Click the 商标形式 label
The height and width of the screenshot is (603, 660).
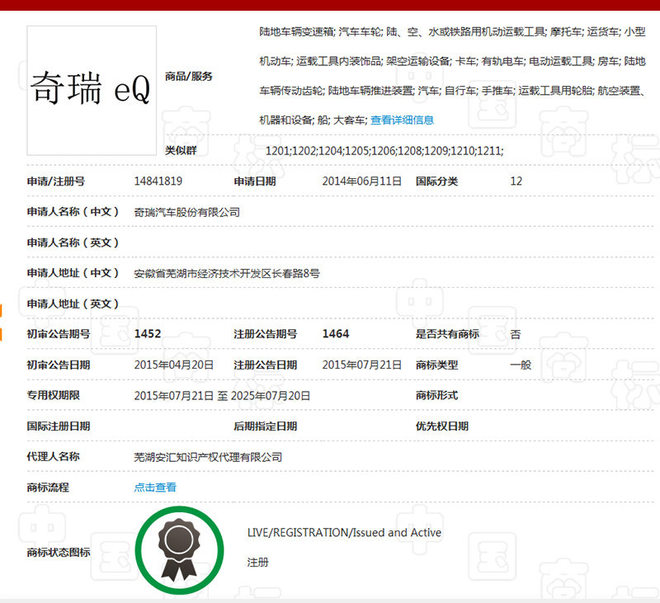pyautogui.click(x=437, y=396)
